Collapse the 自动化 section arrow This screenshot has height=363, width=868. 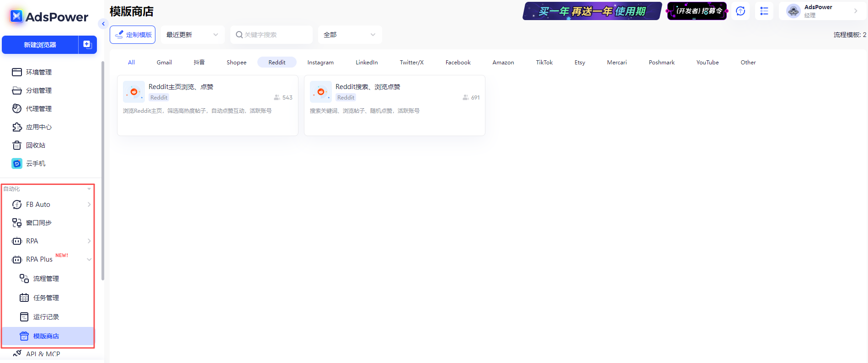click(x=89, y=189)
